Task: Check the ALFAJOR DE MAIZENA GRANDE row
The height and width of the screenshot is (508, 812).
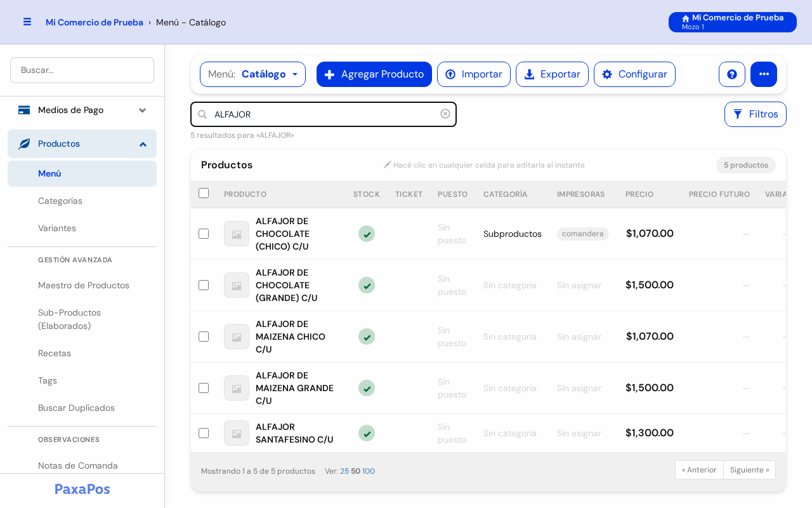Action: click(204, 388)
